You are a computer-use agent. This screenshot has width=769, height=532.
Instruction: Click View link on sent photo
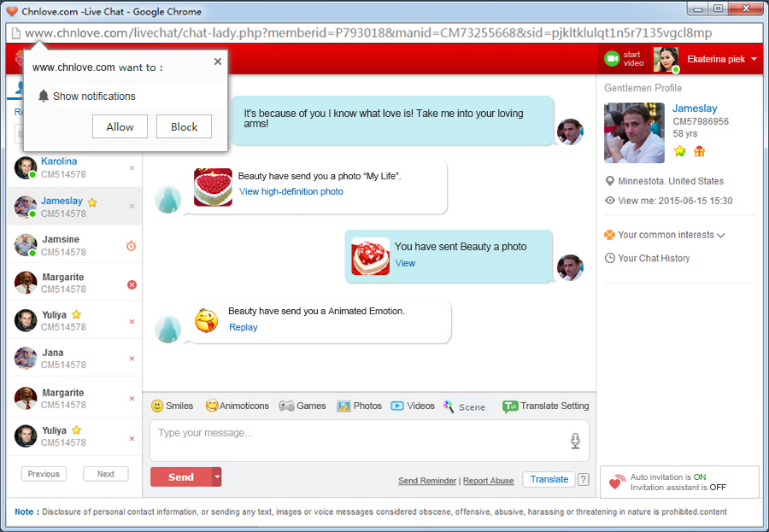click(x=405, y=263)
